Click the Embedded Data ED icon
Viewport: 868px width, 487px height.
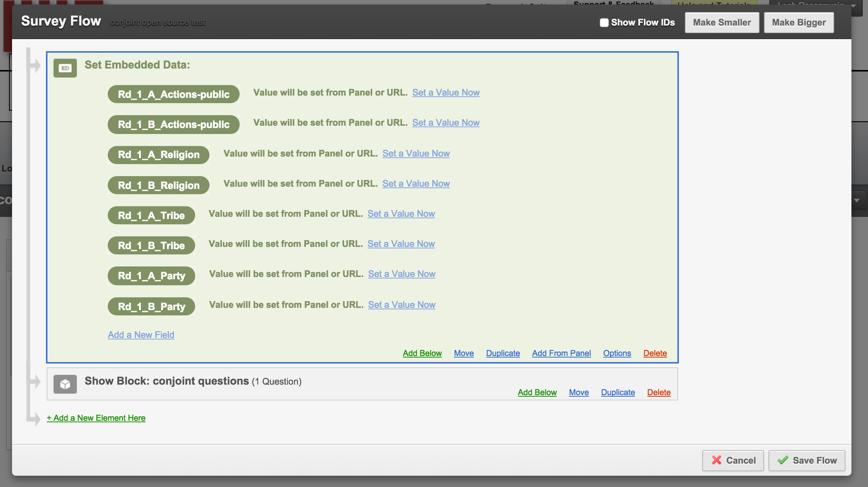pyautogui.click(x=65, y=68)
